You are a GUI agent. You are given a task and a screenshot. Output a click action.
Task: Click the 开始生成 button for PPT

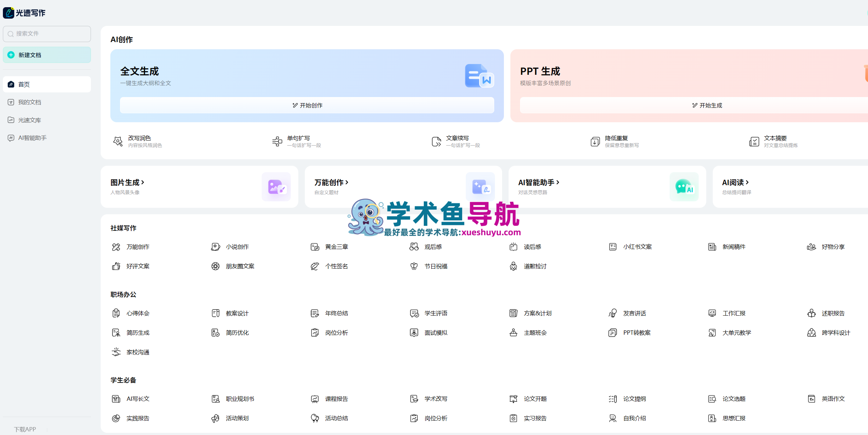pyautogui.click(x=707, y=105)
